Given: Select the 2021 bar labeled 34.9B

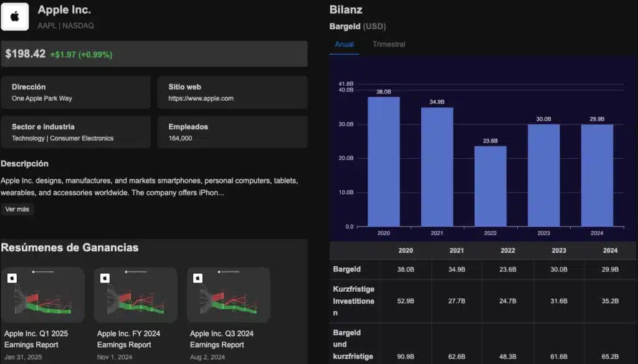Looking at the screenshot, I should [x=437, y=167].
